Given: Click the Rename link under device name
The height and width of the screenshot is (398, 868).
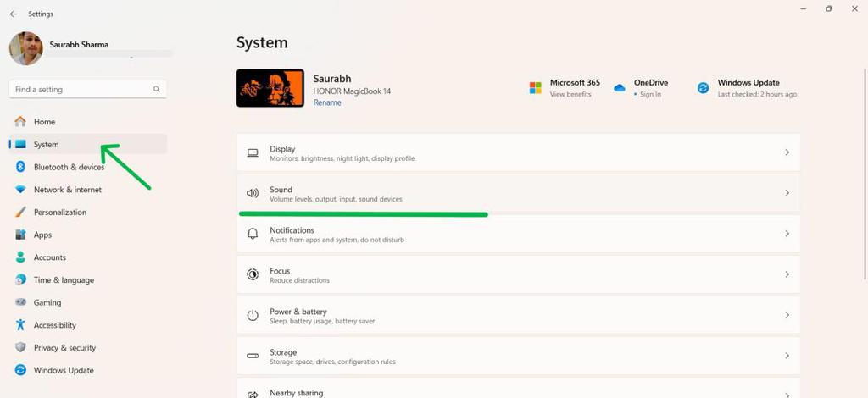Looking at the screenshot, I should (327, 102).
